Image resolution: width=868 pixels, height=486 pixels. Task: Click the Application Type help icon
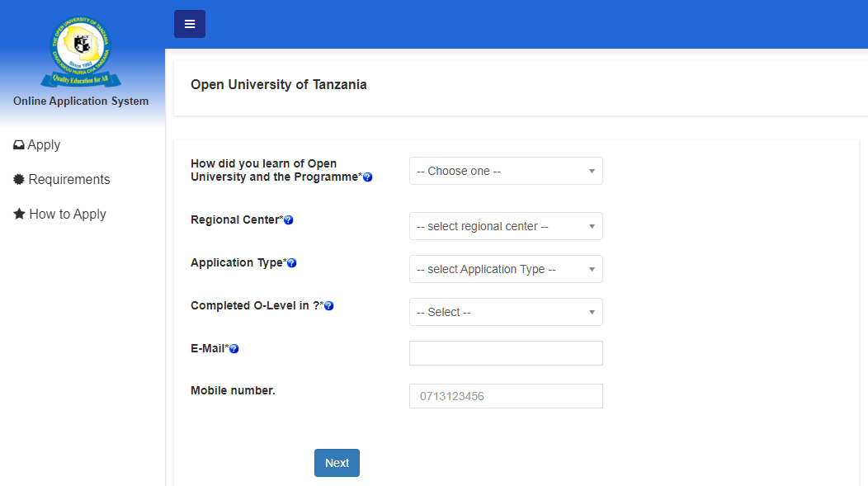pyautogui.click(x=293, y=262)
